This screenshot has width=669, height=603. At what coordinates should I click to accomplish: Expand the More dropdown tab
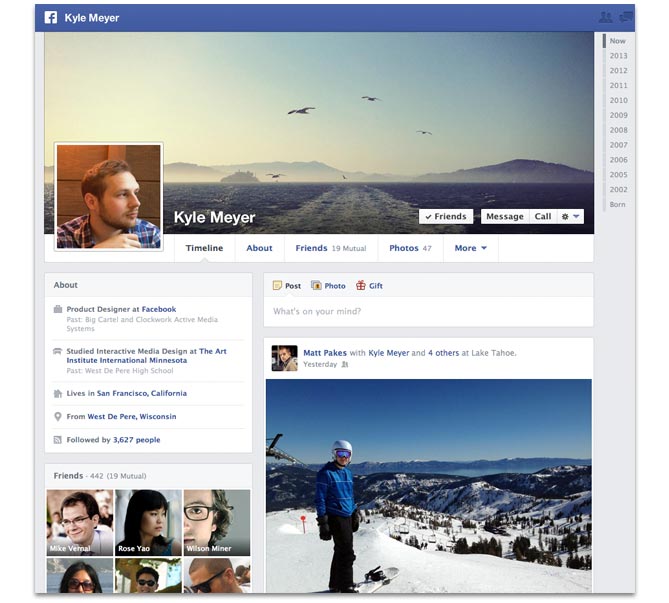point(470,248)
